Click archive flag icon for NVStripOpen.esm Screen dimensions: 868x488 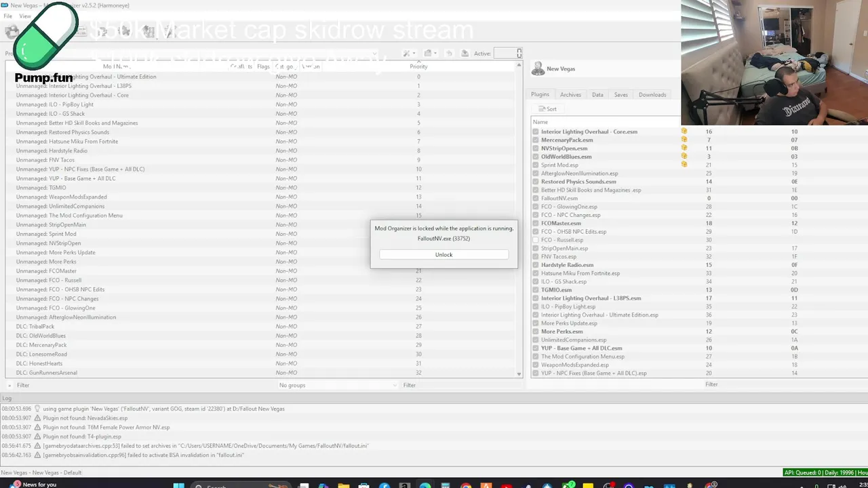[684, 148]
